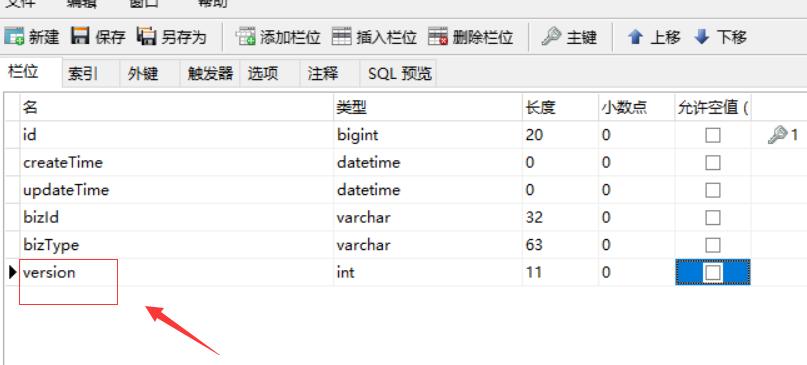This screenshot has width=807, height=365.
Task: Add a field with 添加栏位
Action: tap(278, 37)
